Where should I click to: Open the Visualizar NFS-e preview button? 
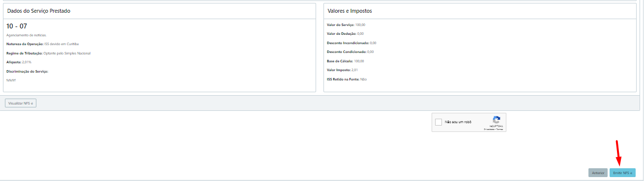tap(21, 103)
